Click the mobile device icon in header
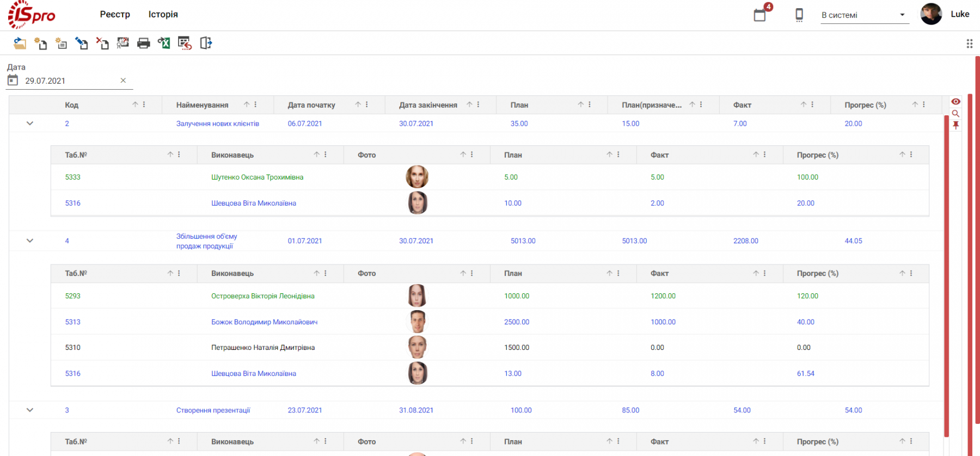 tap(799, 15)
